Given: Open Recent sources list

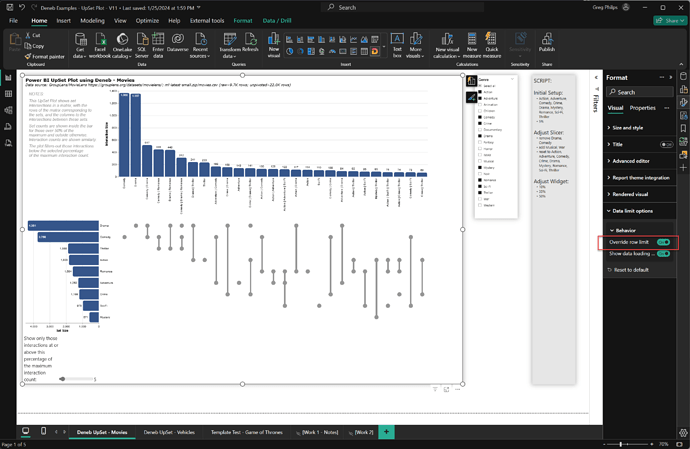Looking at the screenshot, I should [x=200, y=45].
